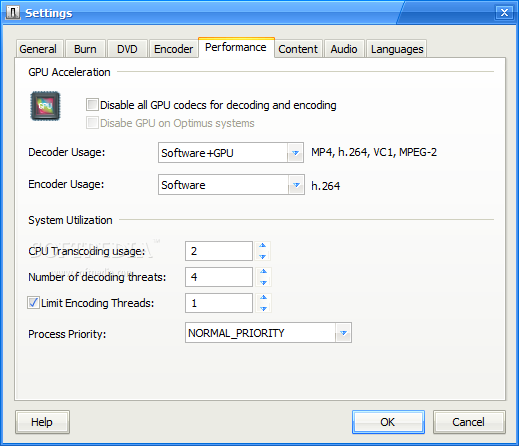Expand the Process Priority dropdown

point(343,333)
